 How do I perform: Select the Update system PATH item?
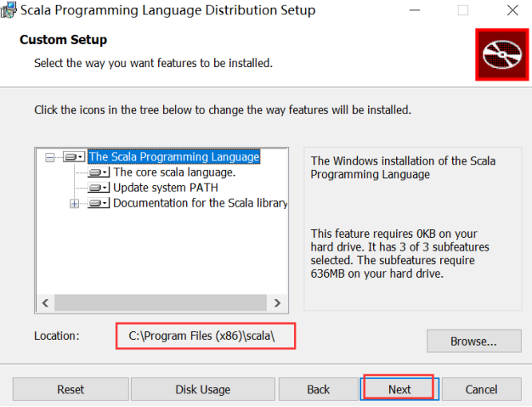pos(165,188)
